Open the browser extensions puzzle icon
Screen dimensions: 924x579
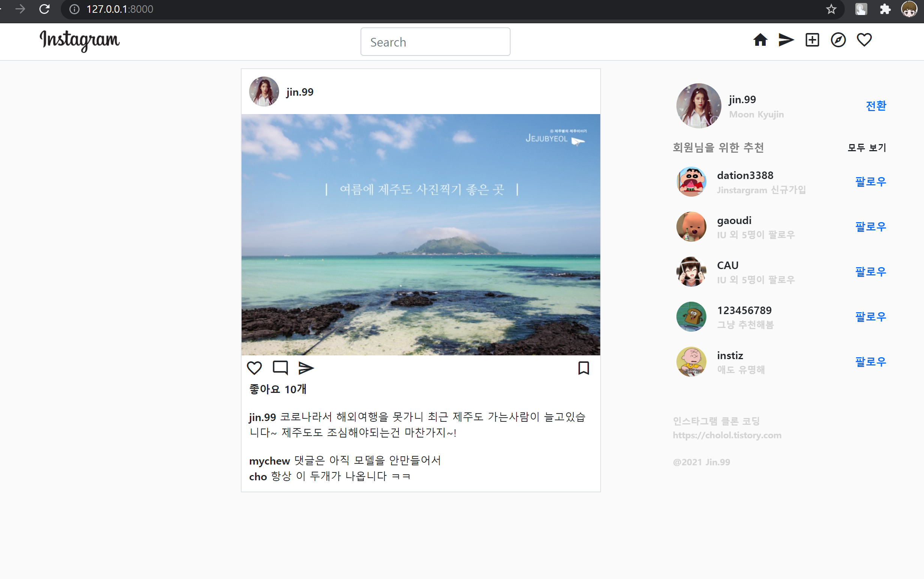click(885, 9)
